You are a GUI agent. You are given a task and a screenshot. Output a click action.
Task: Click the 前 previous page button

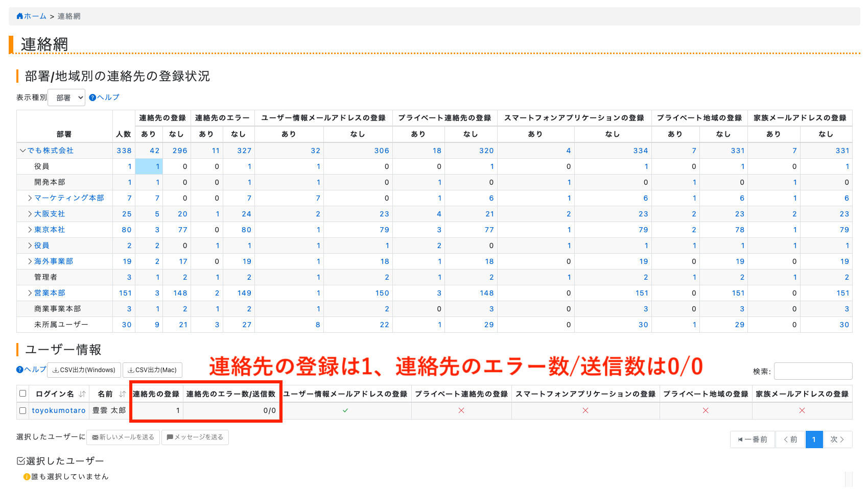pos(790,439)
